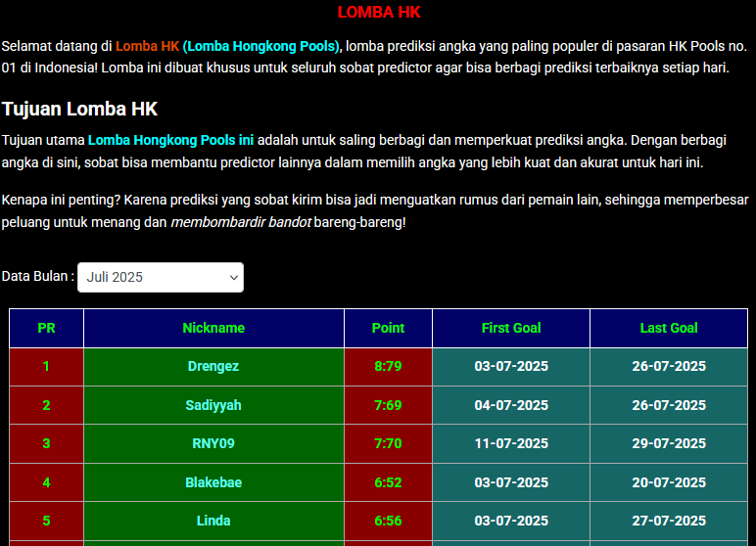Click last goal date 20-07-2025
Screen dimensions: 756x546
669,482
